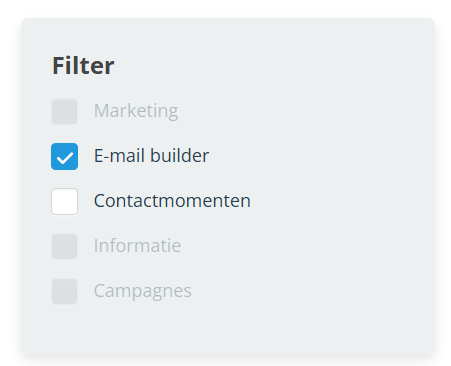Viewport: 451px width, 366px height.
Task: Click the Filter heading
Action: [83, 66]
